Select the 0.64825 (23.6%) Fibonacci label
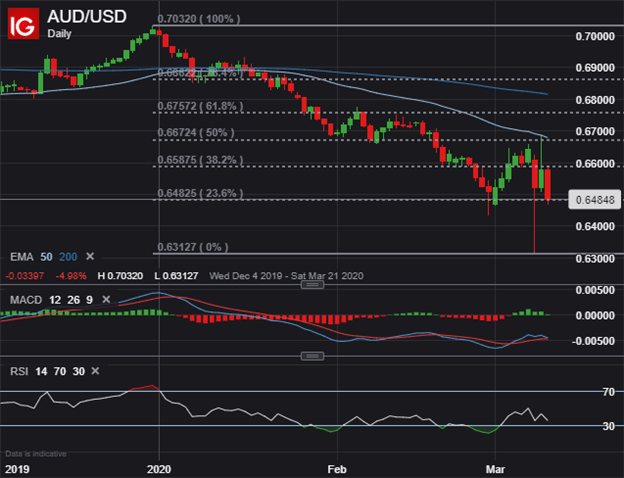Image resolution: width=624 pixels, height=478 pixels. point(200,193)
